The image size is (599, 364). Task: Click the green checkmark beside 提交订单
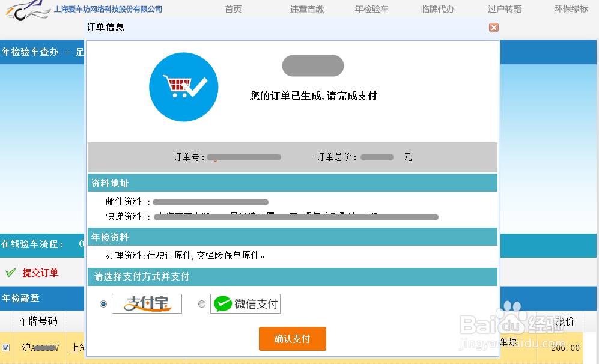pyautogui.click(x=11, y=273)
